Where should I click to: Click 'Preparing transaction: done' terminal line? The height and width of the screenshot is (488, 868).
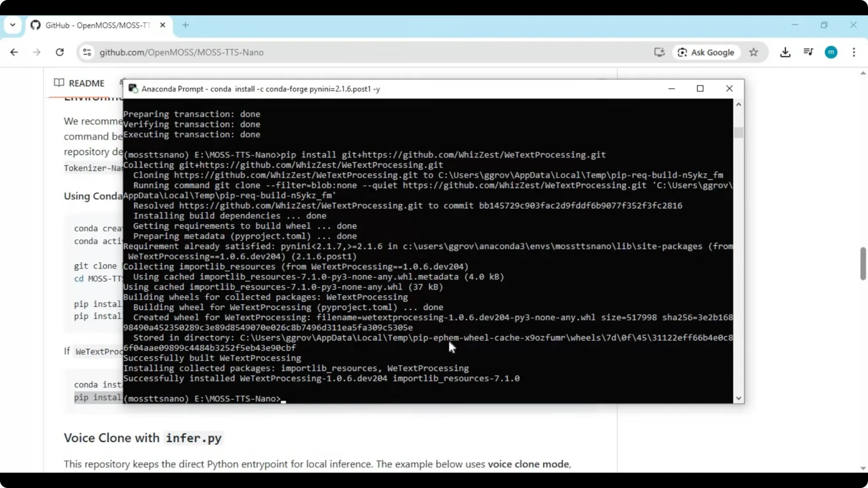pos(192,114)
